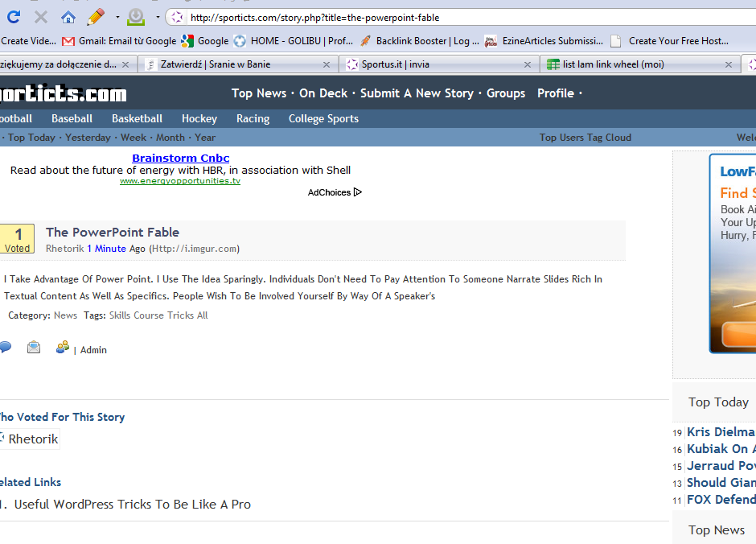Screen dimensions: 756x544
Task: Open the Google bookmark
Action: pos(205,41)
